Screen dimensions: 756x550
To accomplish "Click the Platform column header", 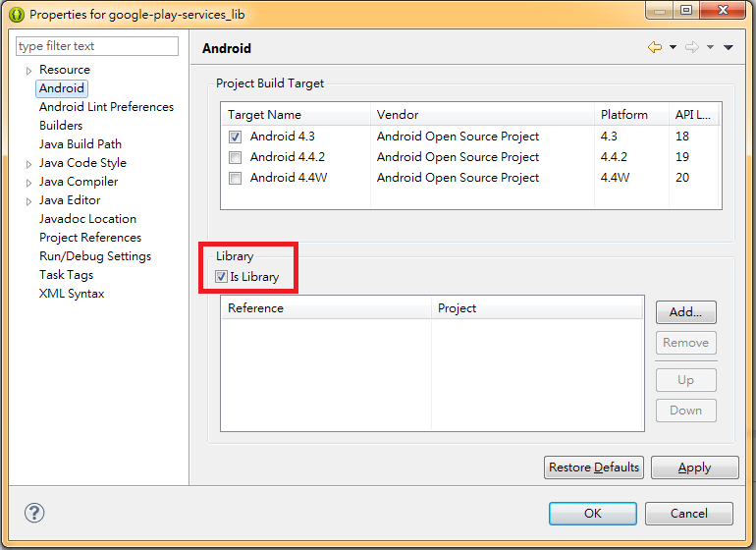I will [631, 115].
